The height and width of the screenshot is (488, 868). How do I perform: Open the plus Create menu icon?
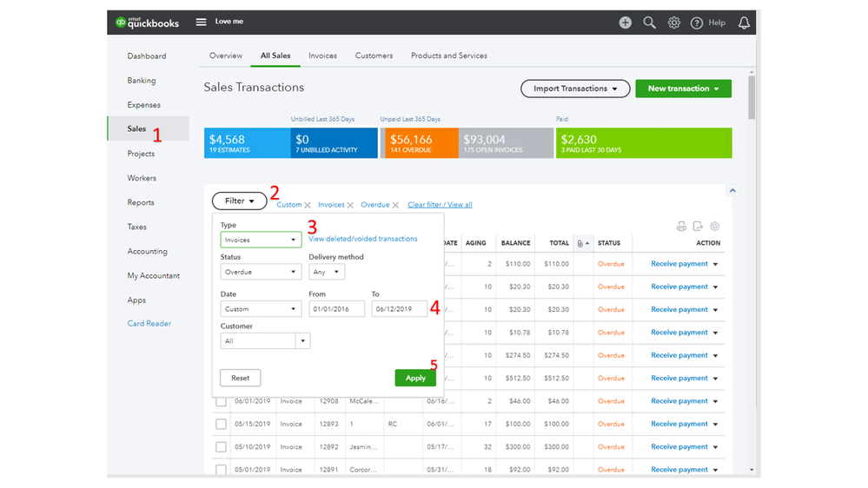coord(625,23)
